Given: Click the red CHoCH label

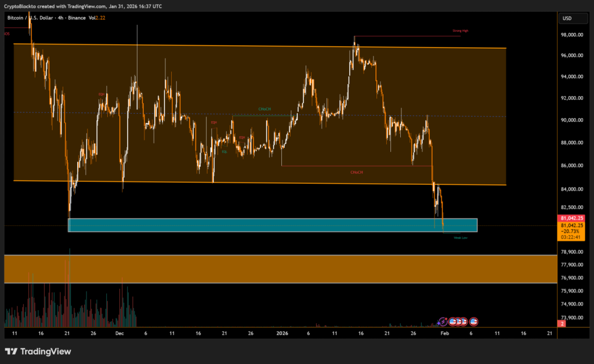Looking at the screenshot, I should [x=357, y=172].
